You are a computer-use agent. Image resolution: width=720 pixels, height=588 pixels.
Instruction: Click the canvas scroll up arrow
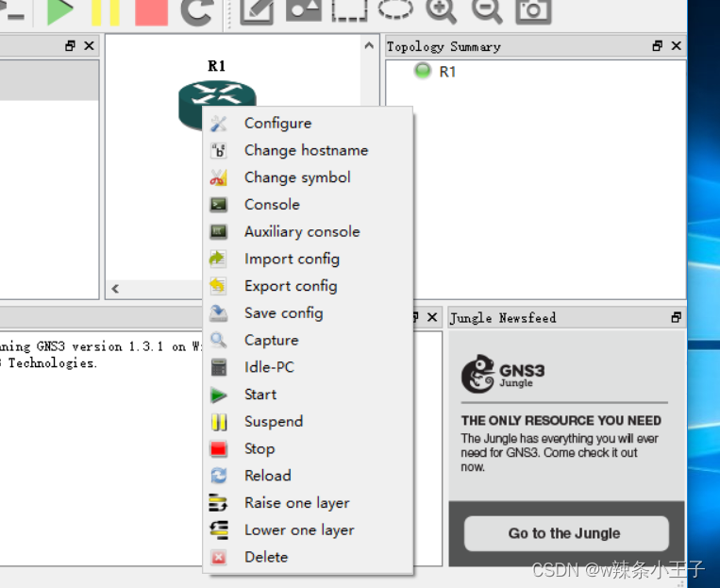coord(369,45)
